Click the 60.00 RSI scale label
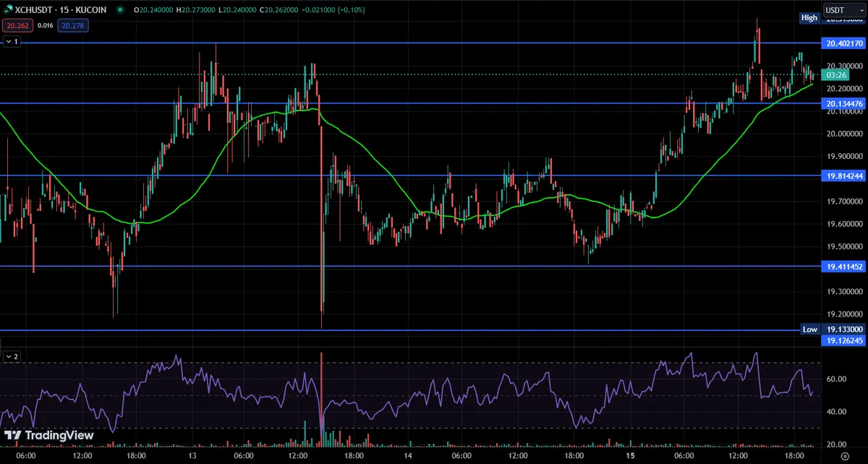The height and width of the screenshot is (464, 868). point(835,379)
